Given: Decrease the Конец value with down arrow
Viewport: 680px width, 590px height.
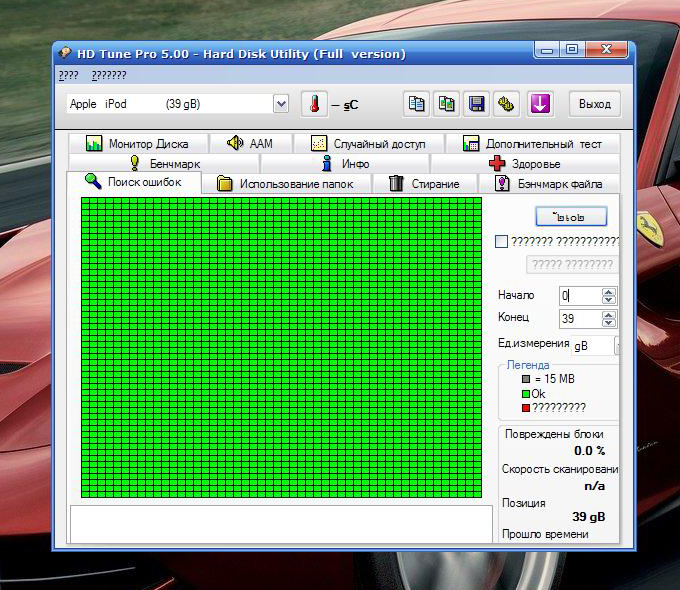Looking at the screenshot, I should (x=609, y=323).
